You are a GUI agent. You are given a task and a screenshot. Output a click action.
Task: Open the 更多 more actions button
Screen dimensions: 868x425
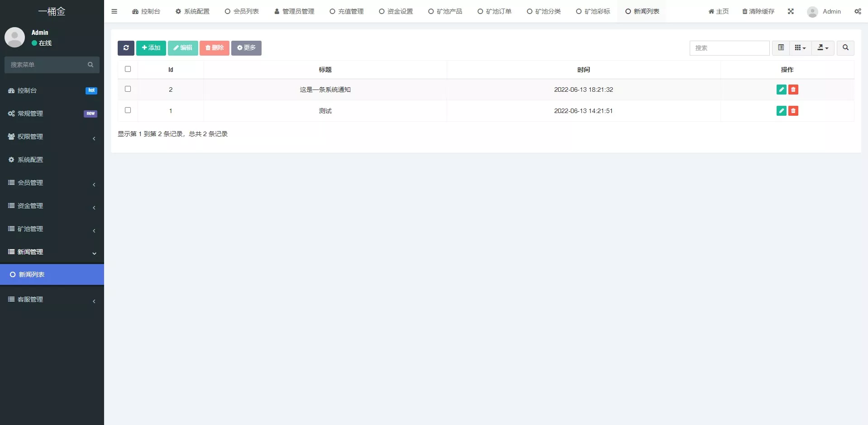(246, 48)
